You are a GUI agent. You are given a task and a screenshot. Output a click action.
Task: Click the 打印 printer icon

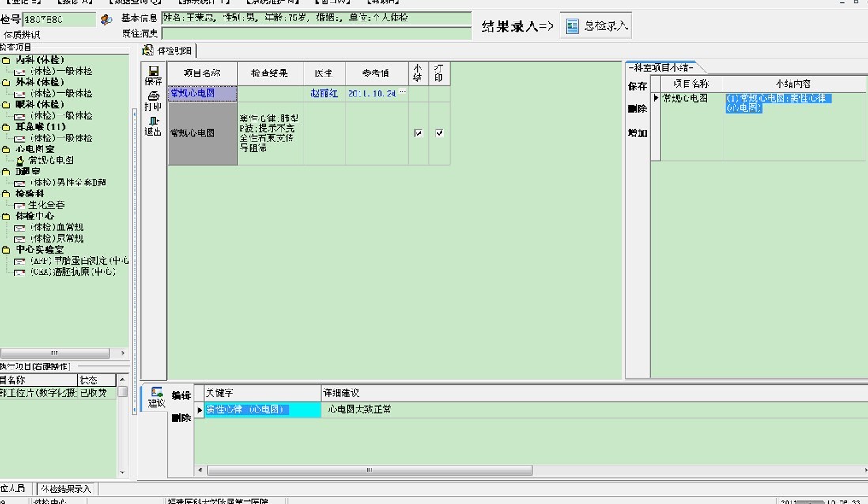[x=153, y=96]
